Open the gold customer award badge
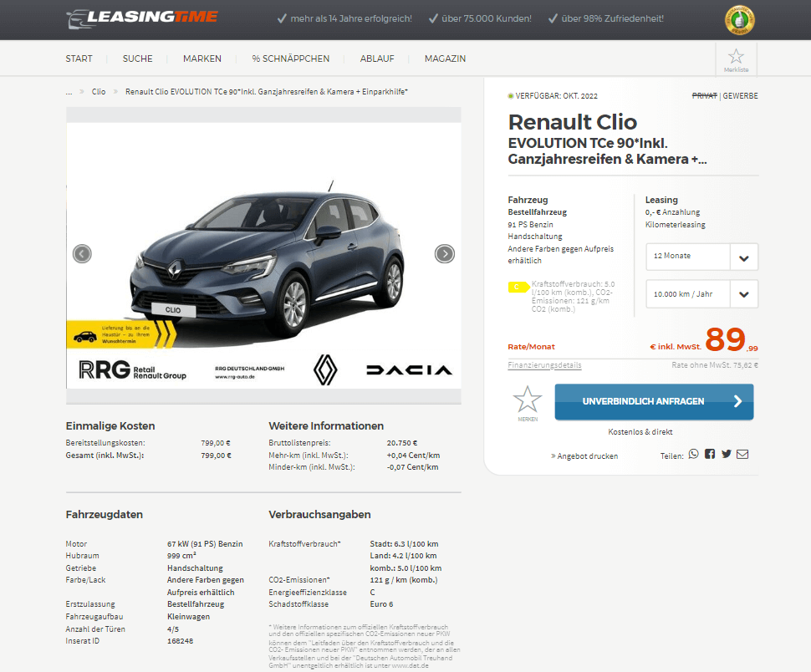811x672 pixels. (739, 20)
